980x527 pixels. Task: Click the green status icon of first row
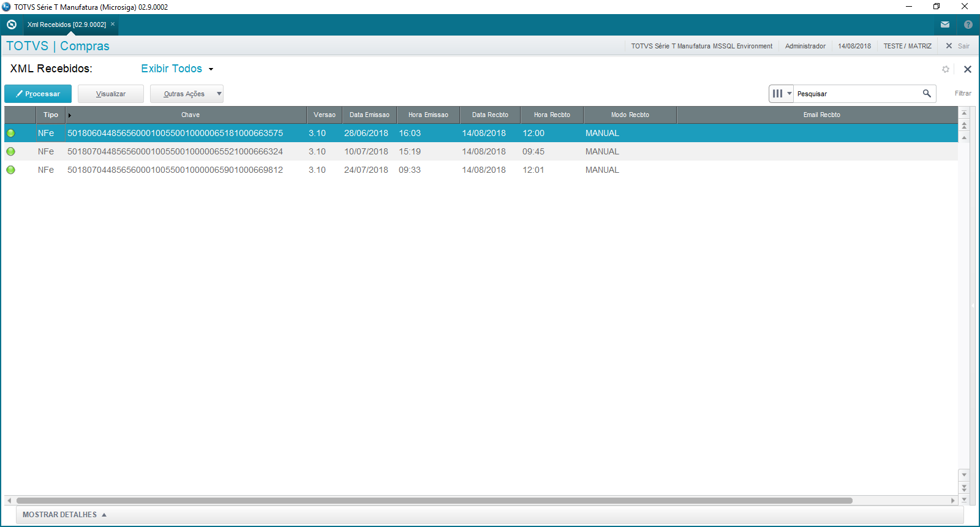tap(10, 133)
